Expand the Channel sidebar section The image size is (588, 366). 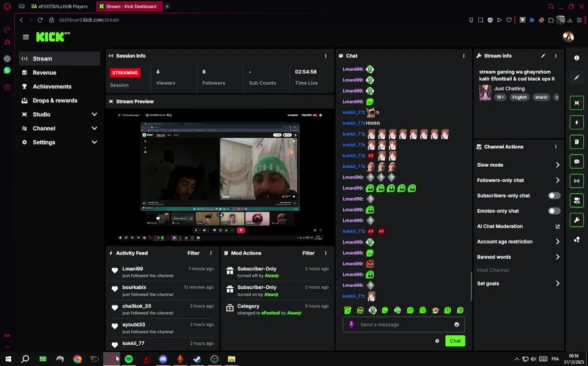59,128
